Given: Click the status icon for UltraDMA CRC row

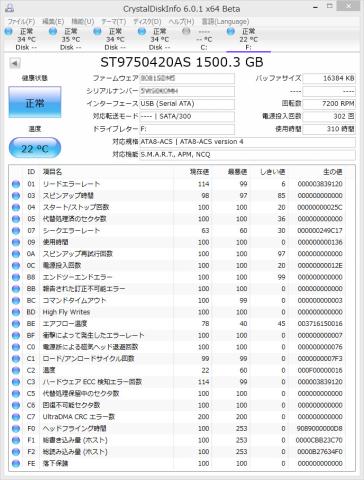Looking at the screenshot, I should (16, 417).
